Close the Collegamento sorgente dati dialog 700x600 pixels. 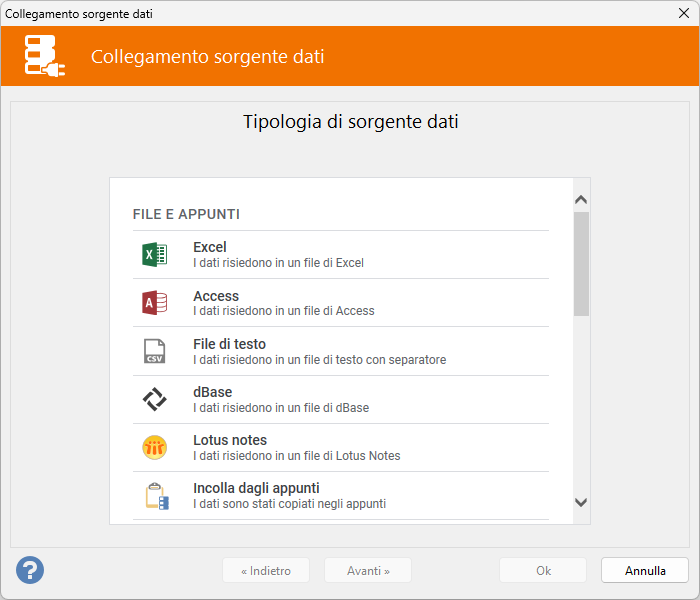pos(684,13)
